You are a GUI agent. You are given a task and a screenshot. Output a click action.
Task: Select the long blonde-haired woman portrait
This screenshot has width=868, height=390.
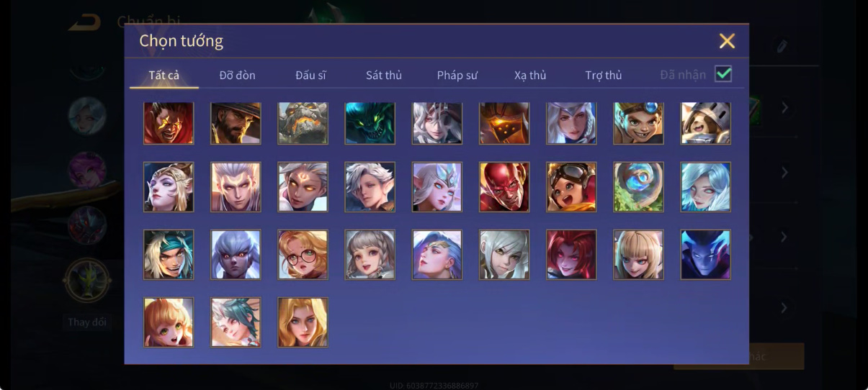303,322
